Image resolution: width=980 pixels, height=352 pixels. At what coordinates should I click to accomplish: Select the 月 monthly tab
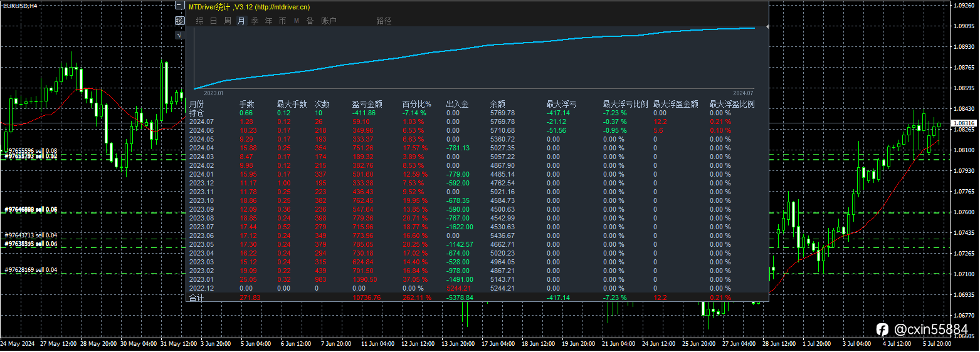coord(241,21)
